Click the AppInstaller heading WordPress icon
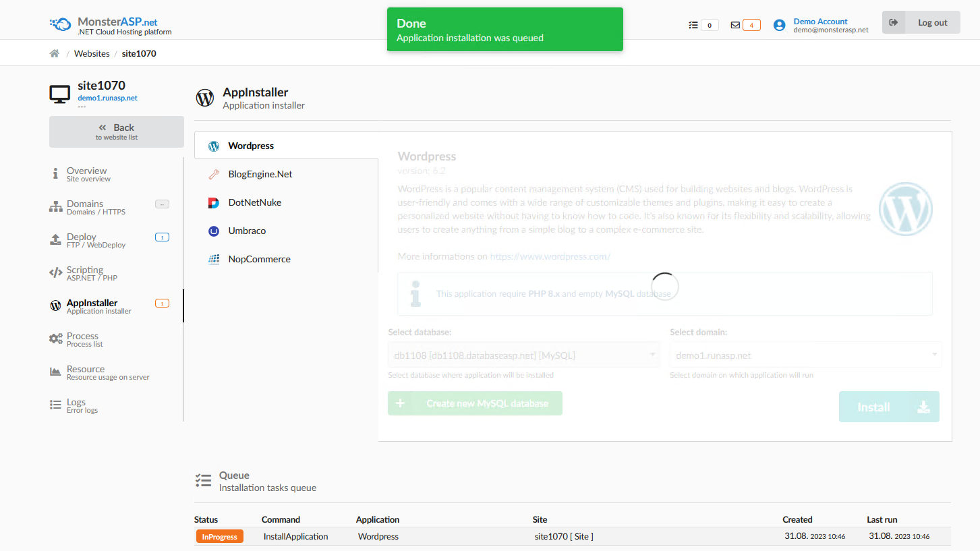The height and width of the screenshot is (551, 980). [x=205, y=98]
